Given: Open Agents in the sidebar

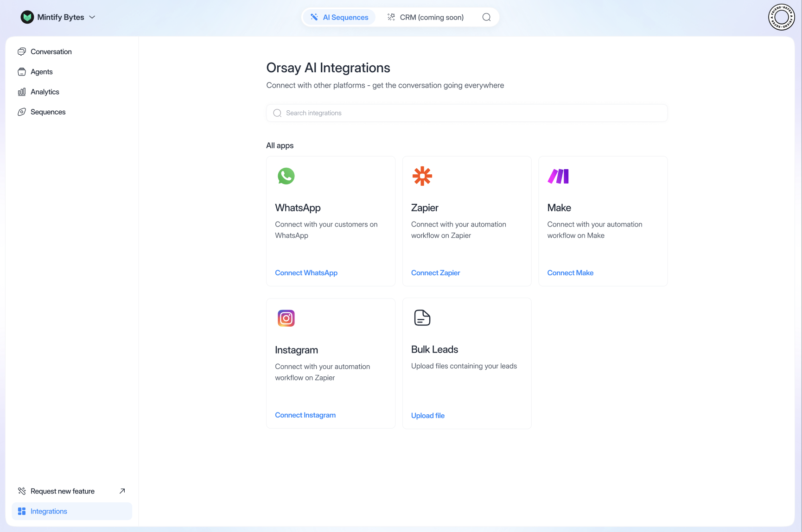Looking at the screenshot, I should coord(42,72).
